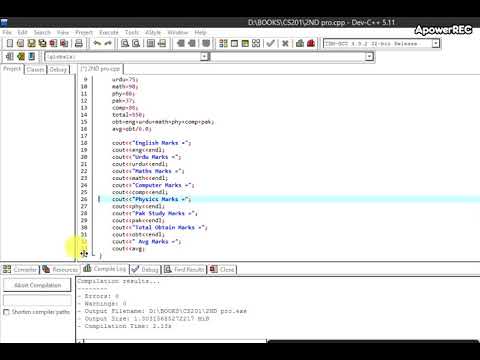Click the Go to line icon
The height and width of the screenshot is (360, 480).
(x=162, y=43)
